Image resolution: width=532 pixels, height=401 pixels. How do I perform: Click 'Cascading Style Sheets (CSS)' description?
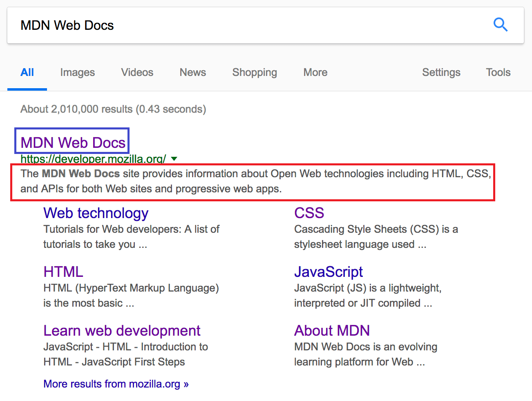[376, 236]
